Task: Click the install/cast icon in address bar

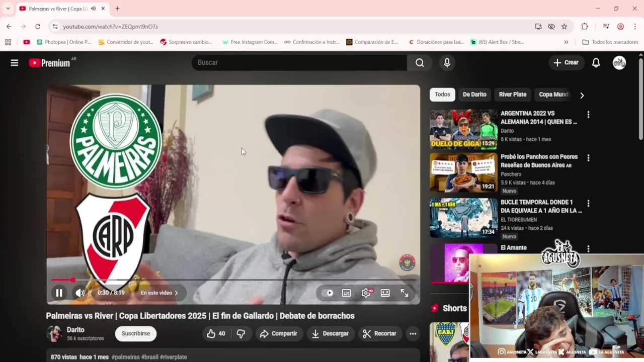Action: (538, 27)
